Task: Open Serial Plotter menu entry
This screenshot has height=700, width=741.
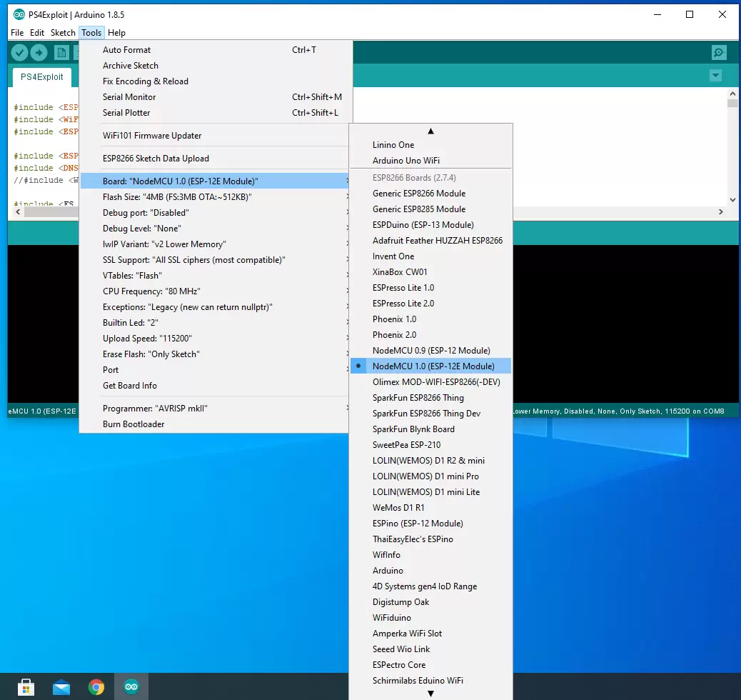Action: point(215,113)
